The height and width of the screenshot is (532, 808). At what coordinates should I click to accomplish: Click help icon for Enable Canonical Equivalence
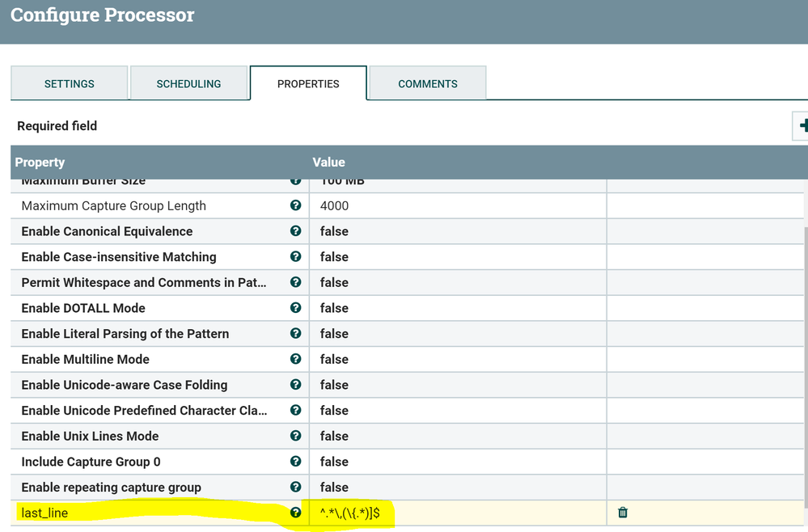(x=295, y=231)
